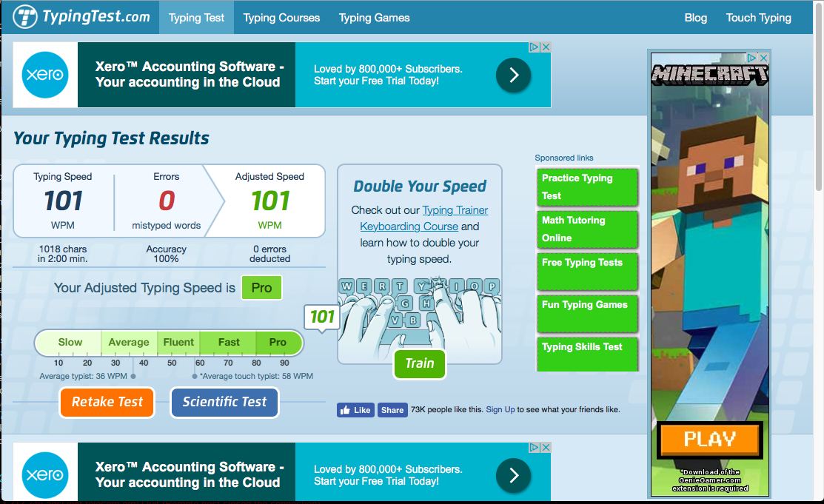
Task: Click the Average segment of speed scale
Action: point(129,343)
